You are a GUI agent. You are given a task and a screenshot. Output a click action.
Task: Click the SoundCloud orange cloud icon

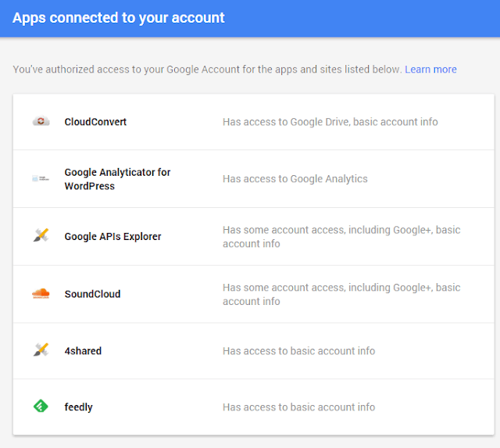(41, 294)
